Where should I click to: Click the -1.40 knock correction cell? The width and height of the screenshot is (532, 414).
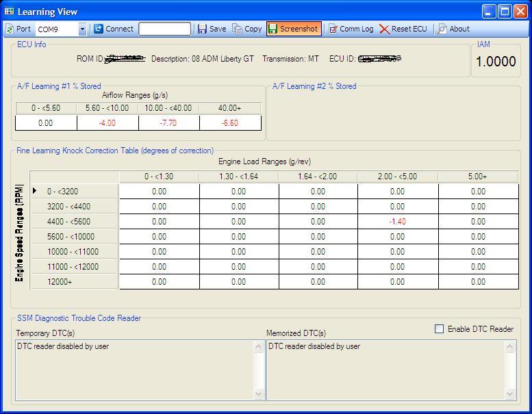click(x=398, y=222)
